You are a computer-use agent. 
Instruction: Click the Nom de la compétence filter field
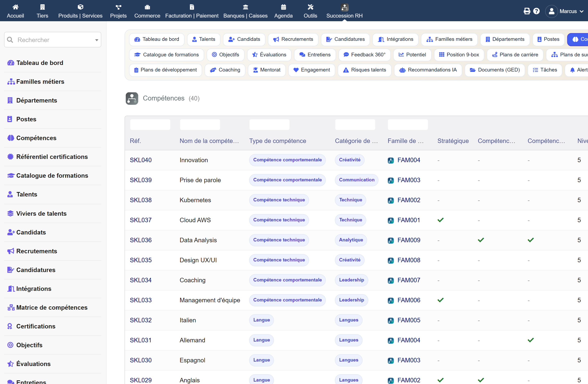[x=200, y=125]
